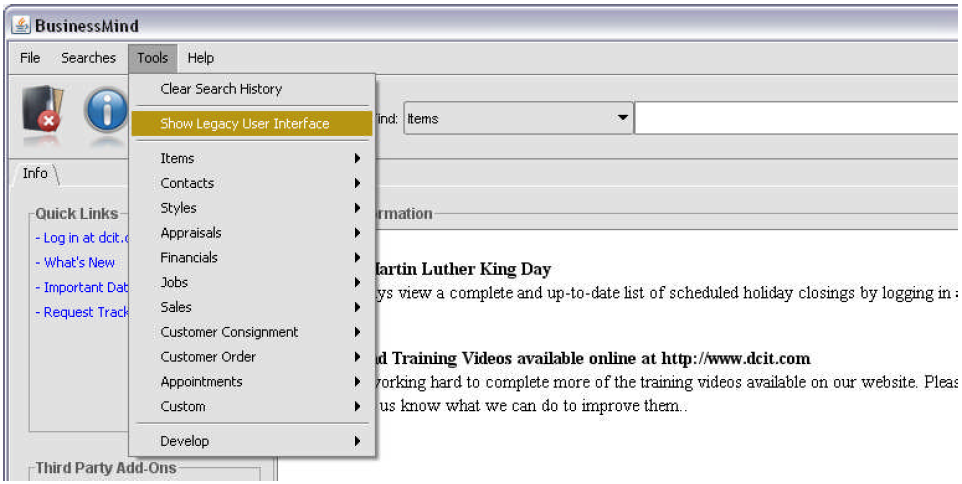Screen dimensions: 962x484
Task: Expand the Financials submenu
Action: (252, 258)
